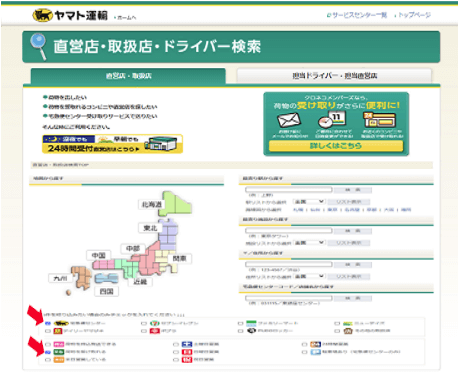
Task: Check the Sunday-open (日曜日営業) checkbox
Action: [176, 352]
